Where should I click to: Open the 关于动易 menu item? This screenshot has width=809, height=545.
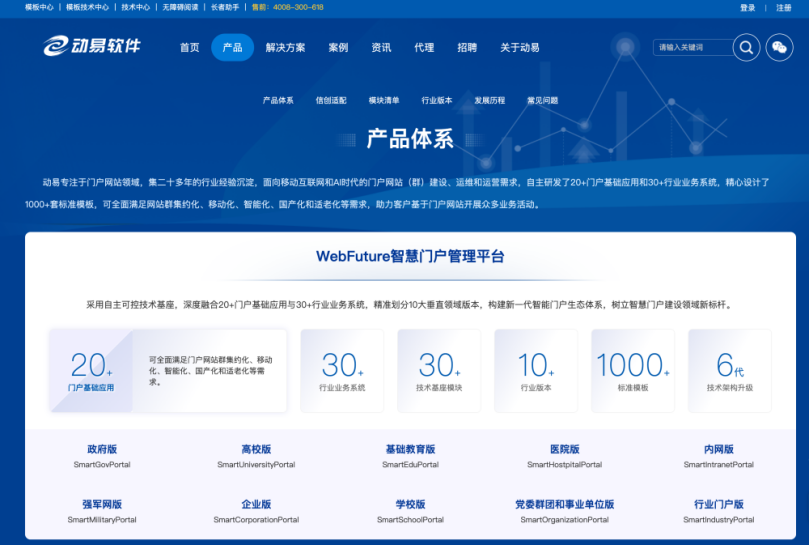(519, 47)
